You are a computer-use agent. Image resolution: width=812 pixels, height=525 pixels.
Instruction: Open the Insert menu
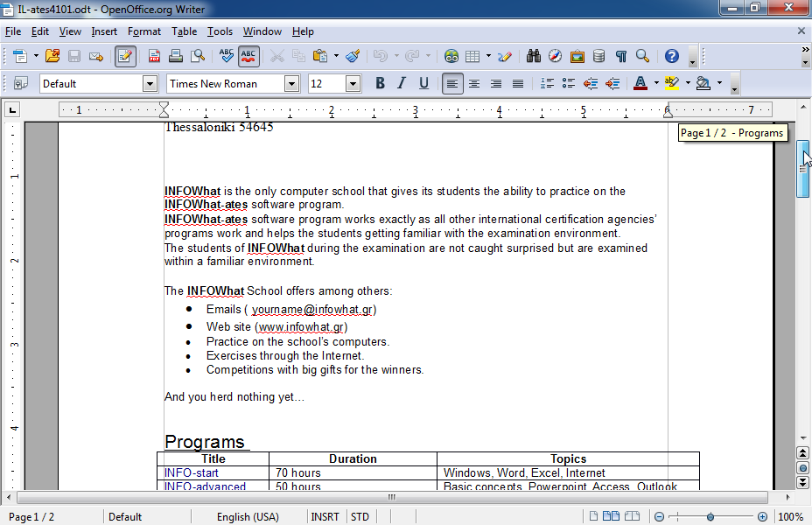(104, 31)
